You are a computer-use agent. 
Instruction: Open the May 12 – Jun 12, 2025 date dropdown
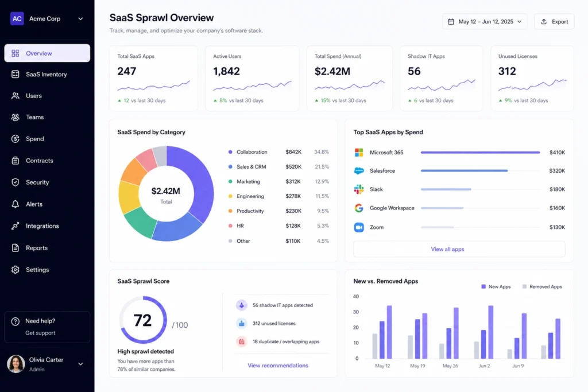click(485, 22)
